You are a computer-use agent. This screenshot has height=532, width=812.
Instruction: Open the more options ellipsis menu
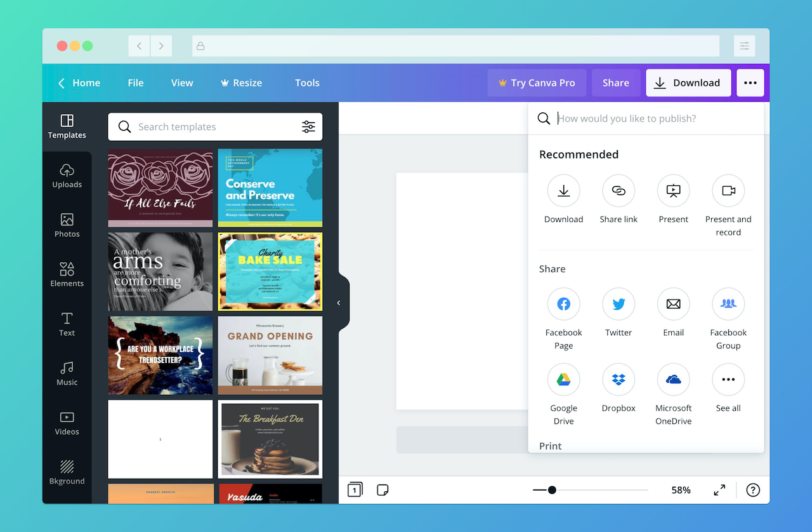(750, 83)
